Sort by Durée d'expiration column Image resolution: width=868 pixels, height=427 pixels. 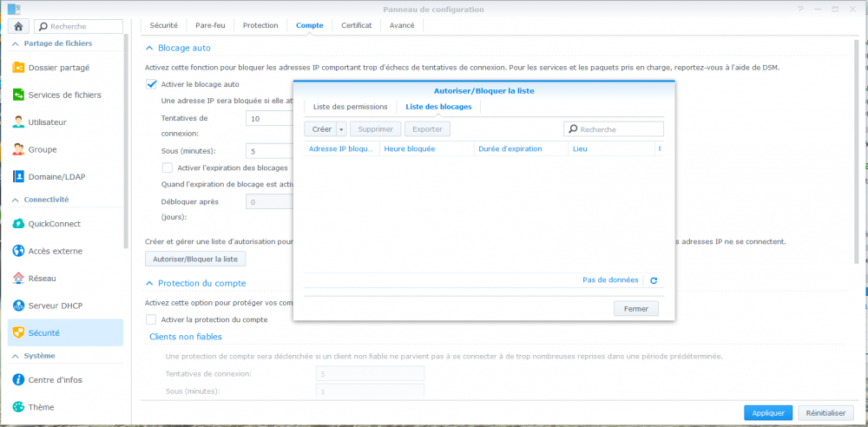click(522, 149)
